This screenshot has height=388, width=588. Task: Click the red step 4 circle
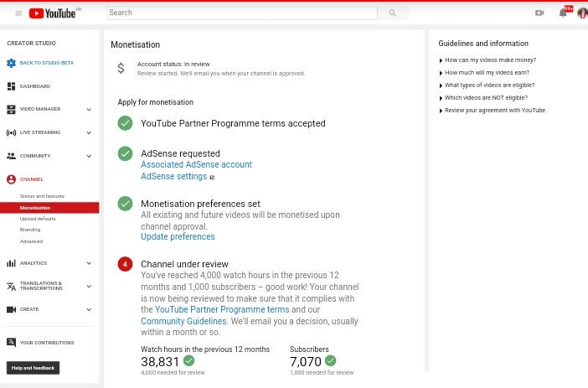pos(126,264)
